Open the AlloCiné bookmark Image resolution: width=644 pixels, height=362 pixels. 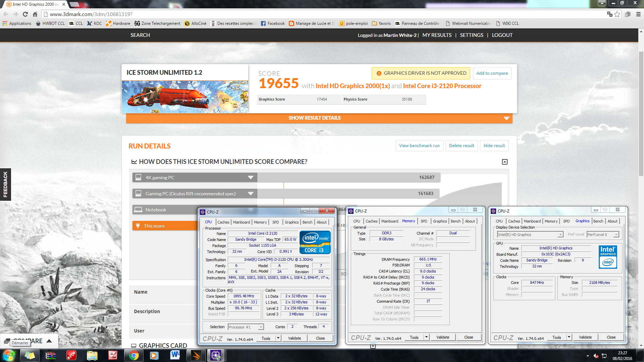tap(196, 23)
